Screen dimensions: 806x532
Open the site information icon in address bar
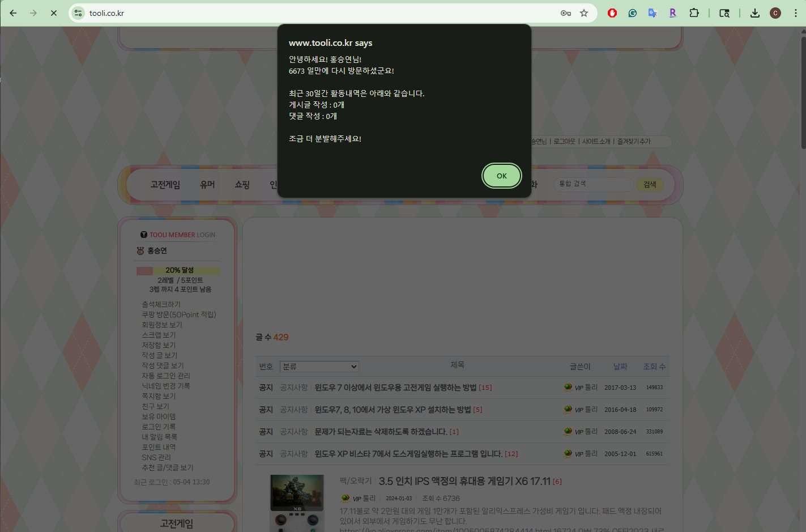[78, 13]
